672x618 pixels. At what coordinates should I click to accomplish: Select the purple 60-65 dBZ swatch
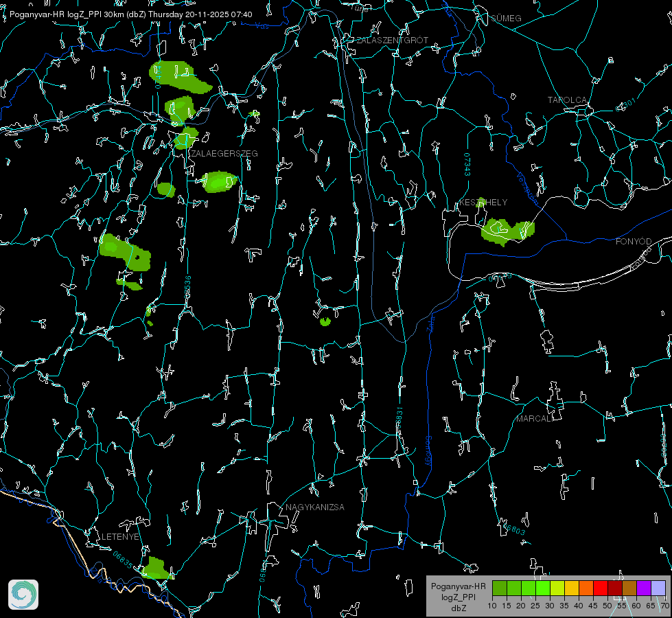(x=644, y=588)
